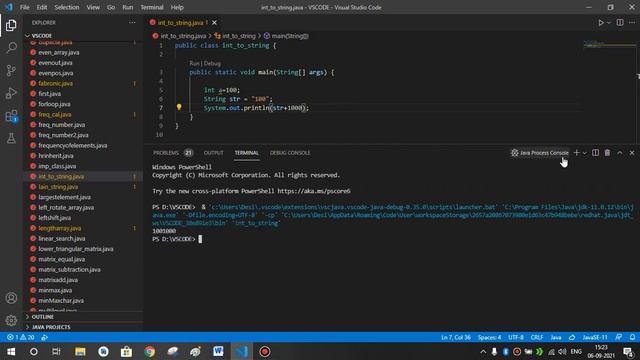Click the JavaSE-11 runtime in status bar
Viewport: 640px width, 360px height.
tap(595, 337)
